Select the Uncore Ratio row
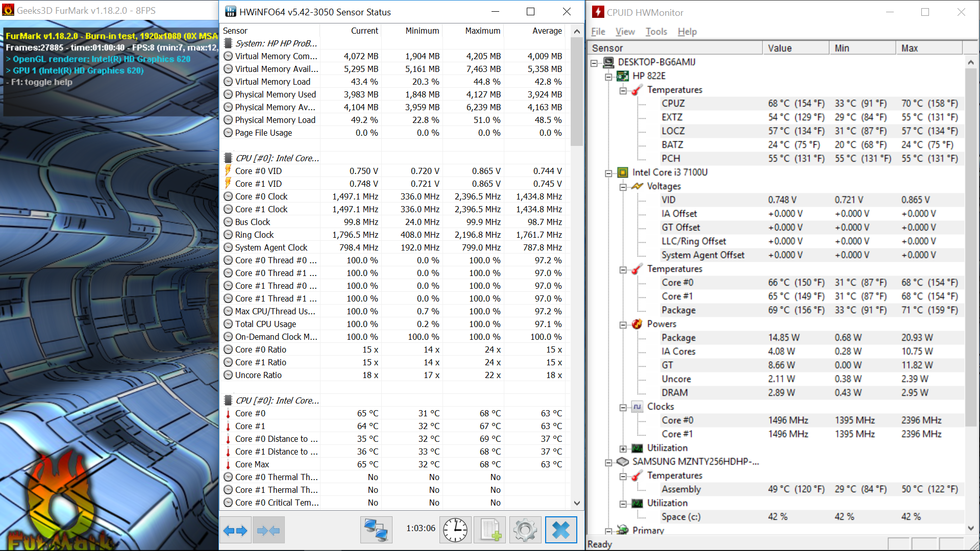Screen dimensions: 980x551 coord(395,375)
